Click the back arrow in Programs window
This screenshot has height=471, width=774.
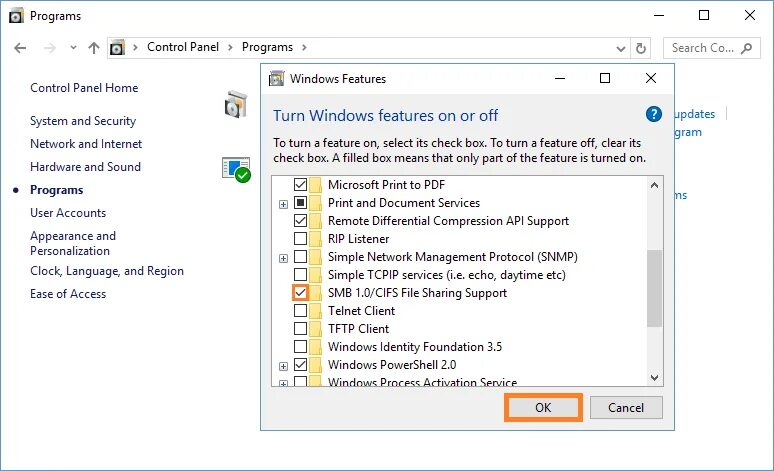(21, 47)
